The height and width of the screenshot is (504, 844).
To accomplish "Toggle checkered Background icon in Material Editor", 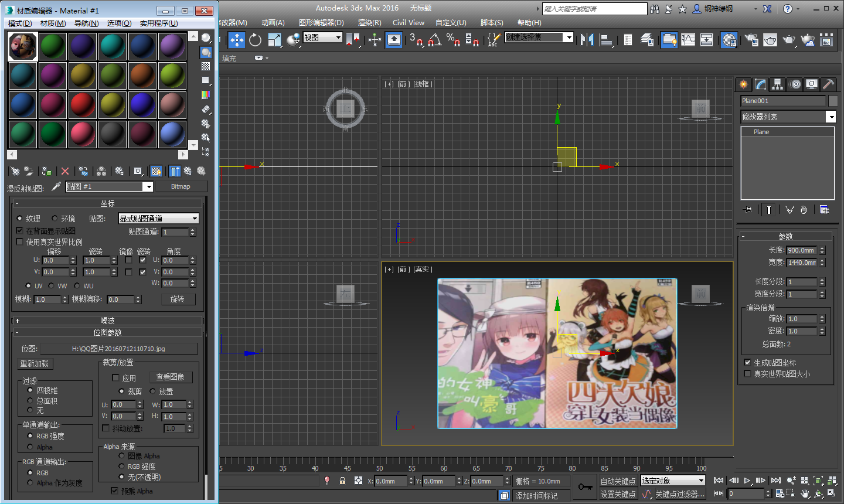I will point(206,66).
